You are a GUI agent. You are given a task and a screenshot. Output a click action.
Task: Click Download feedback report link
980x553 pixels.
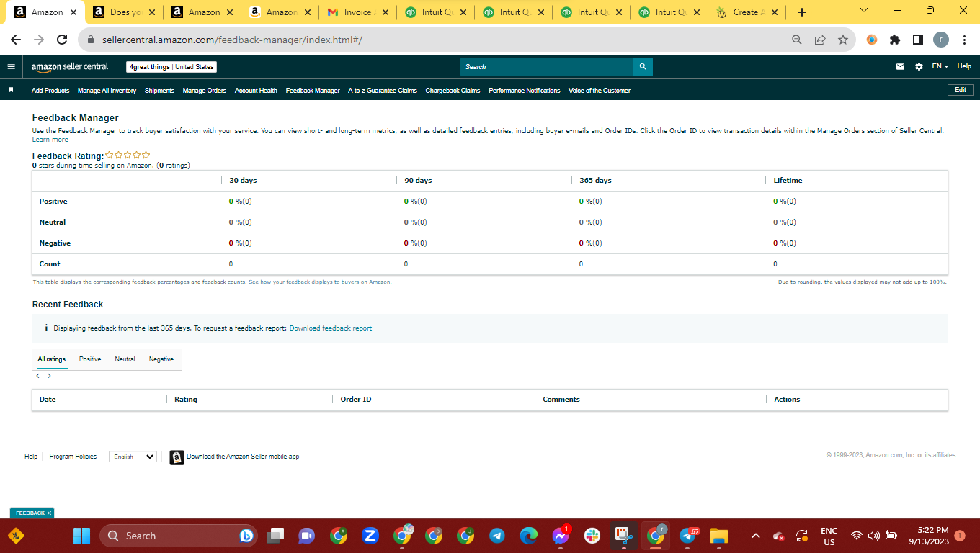coord(331,328)
